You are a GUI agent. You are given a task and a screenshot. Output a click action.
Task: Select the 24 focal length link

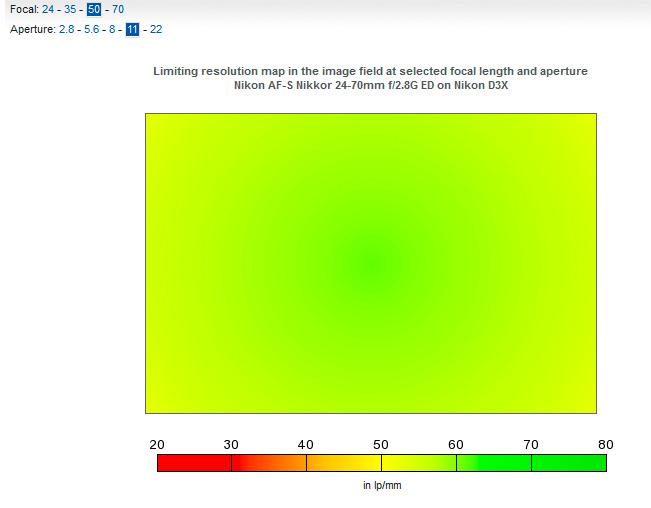(48, 9)
